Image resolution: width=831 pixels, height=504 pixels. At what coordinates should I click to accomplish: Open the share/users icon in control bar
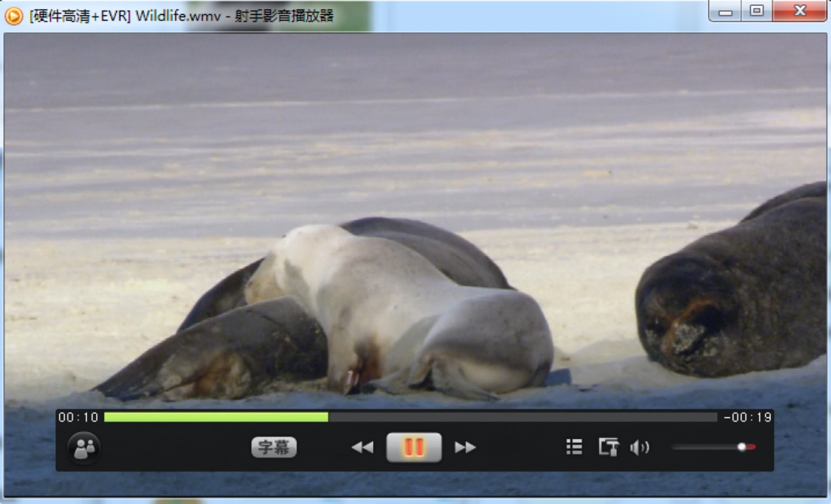[84, 448]
